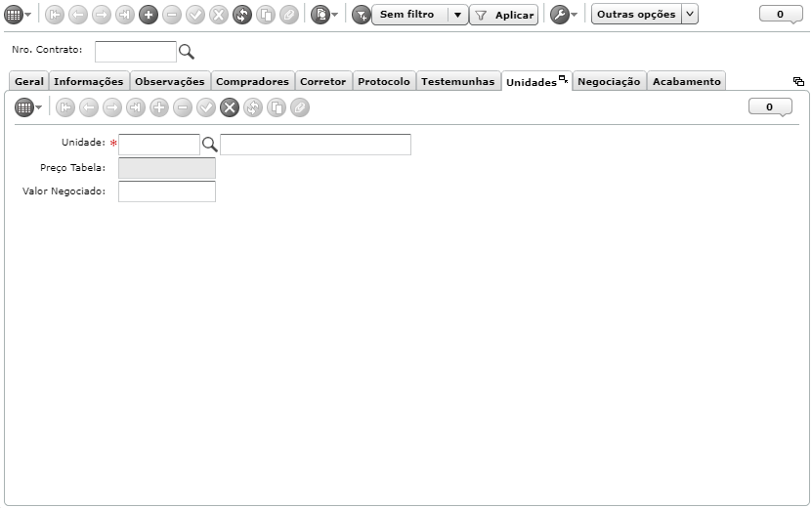Go to next record in main toolbar
The image size is (812, 508).
tap(102, 15)
